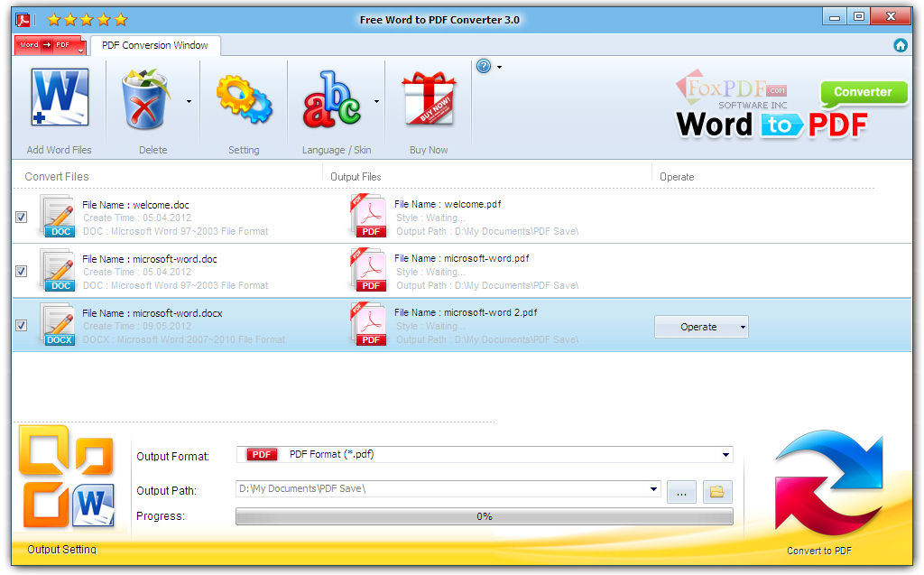Screen dimensions: 924x575
Task: Expand the Output Path dropdown arrow
Action: pos(653,489)
